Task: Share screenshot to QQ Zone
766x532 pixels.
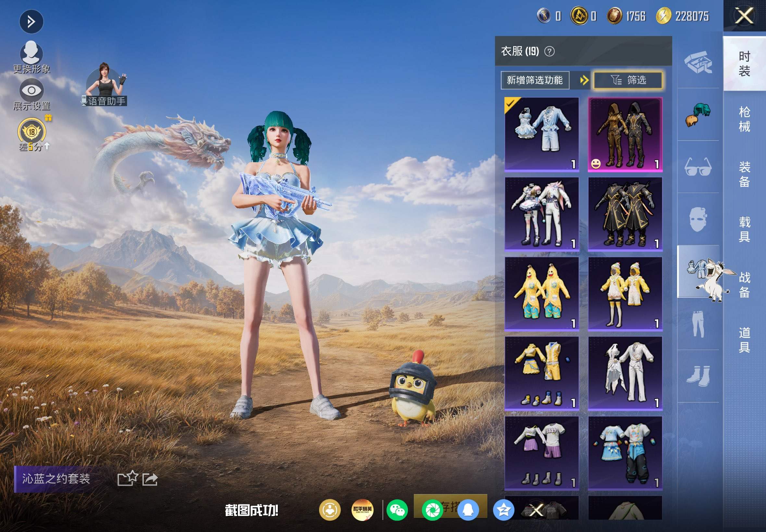Action: coord(503,510)
